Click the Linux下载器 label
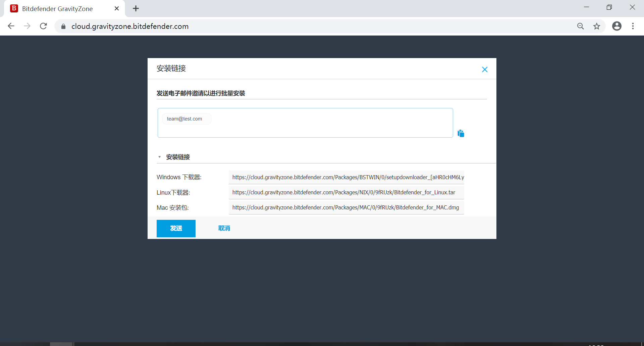Screen dimensions: 644x346 [173, 193]
